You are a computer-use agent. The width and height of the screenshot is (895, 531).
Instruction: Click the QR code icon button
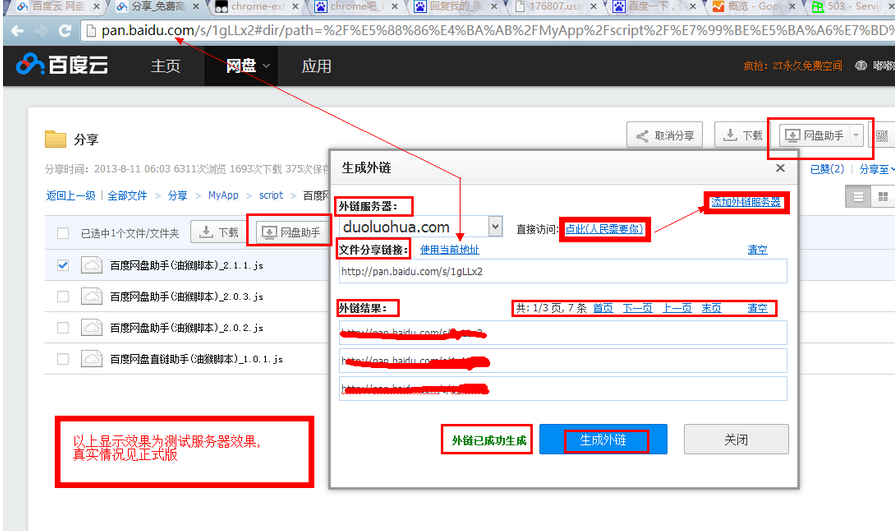(882, 136)
